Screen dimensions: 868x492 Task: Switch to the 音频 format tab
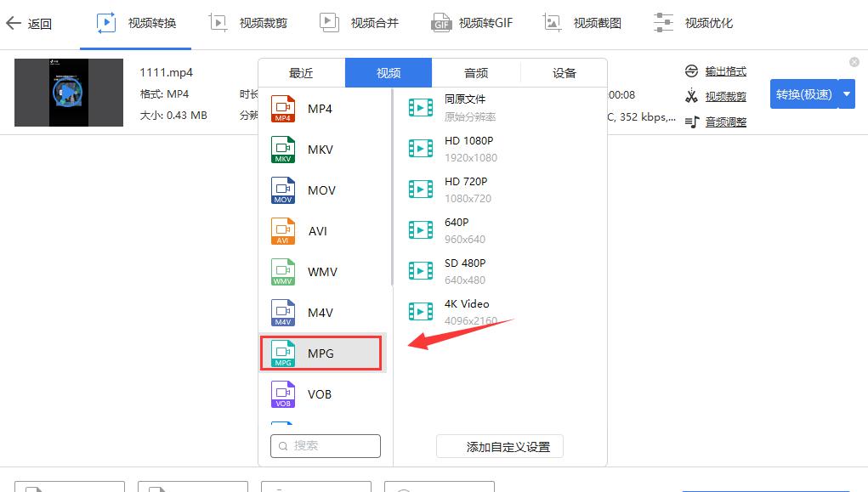[x=475, y=72]
